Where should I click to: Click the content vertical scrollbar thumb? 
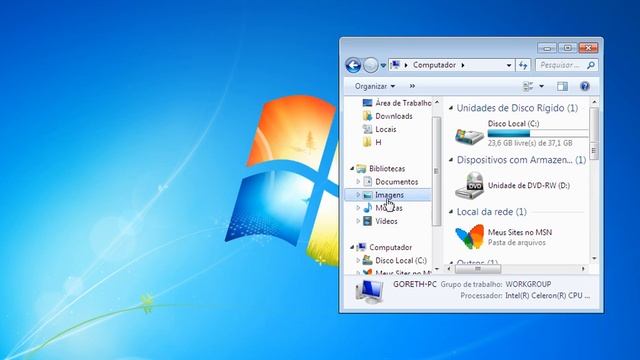[x=594, y=134]
